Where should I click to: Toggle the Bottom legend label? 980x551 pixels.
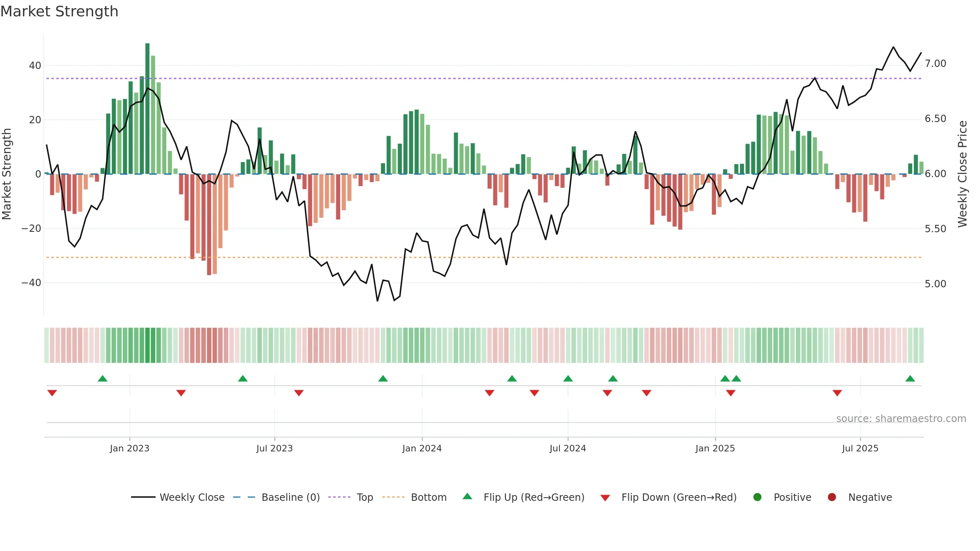pos(429,498)
